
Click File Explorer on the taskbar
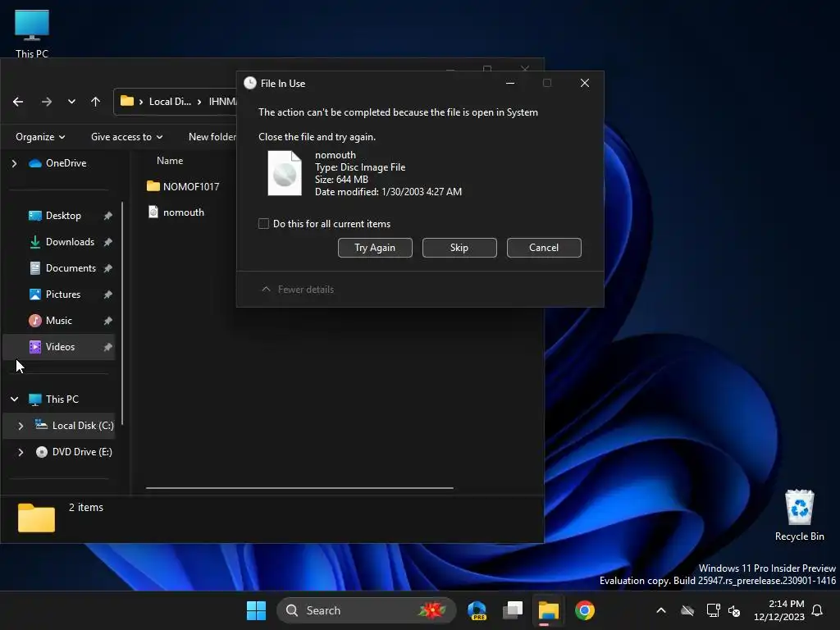pyautogui.click(x=549, y=610)
